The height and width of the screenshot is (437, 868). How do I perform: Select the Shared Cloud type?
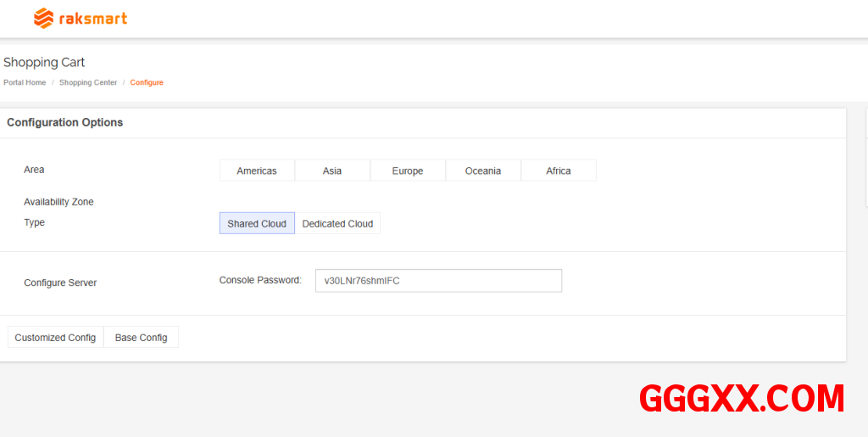257,223
